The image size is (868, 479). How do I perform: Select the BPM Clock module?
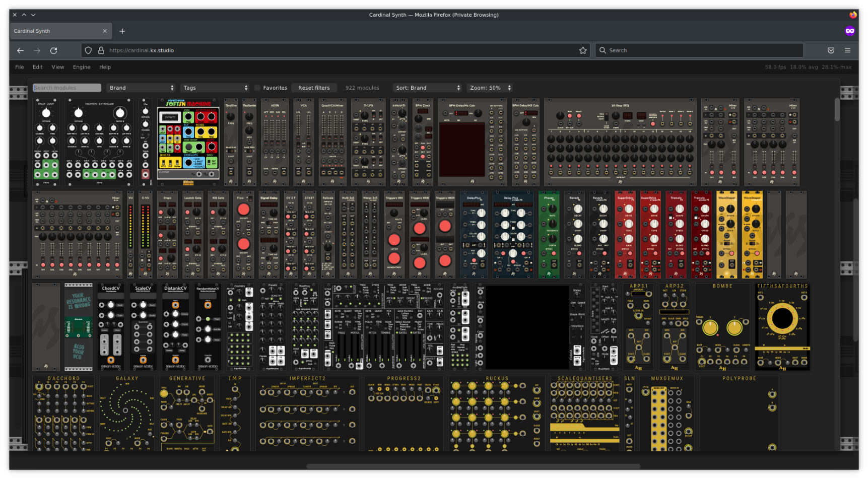423,142
